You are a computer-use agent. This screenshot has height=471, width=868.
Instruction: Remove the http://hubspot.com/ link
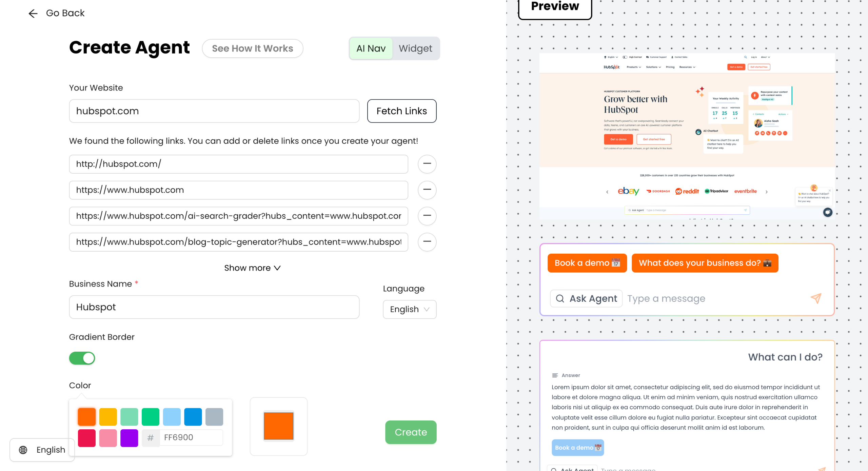pyautogui.click(x=427, y=164)
